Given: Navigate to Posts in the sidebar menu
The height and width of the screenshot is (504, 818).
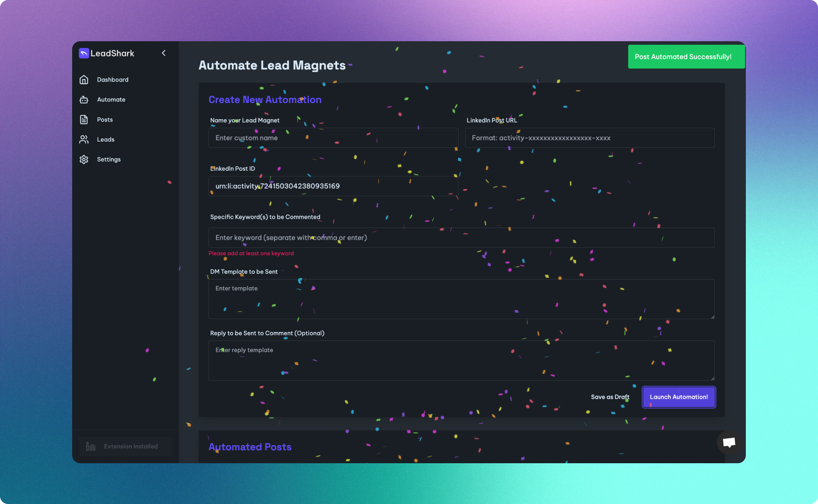Looking at the screenshot, I should click(x=104, y=119).
